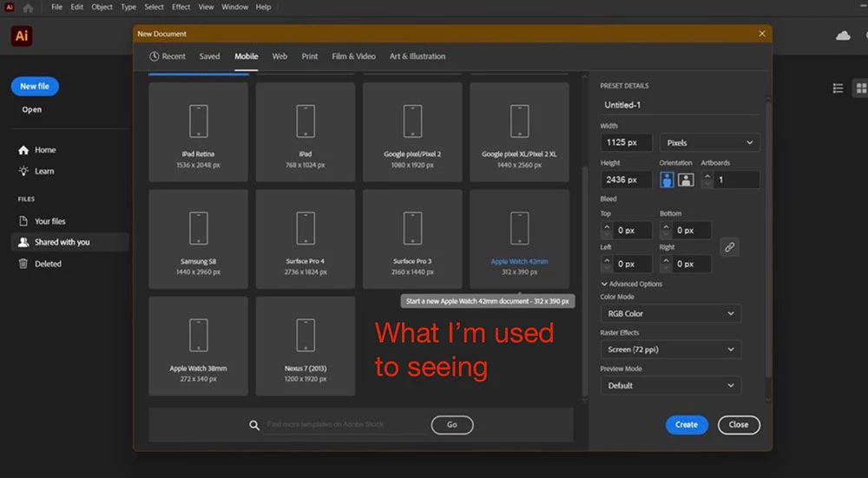
Task: Collapse the Advanced Options section
Action: click(x=632, y=284)
